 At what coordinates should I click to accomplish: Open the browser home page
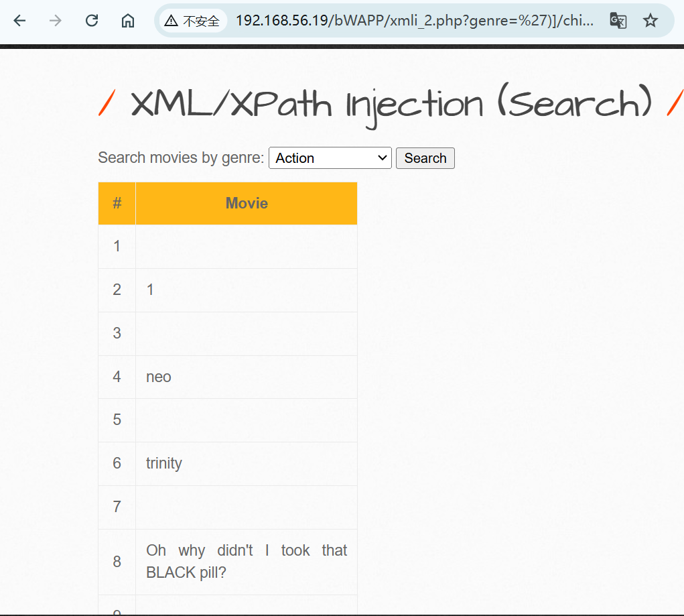[128, 21]
